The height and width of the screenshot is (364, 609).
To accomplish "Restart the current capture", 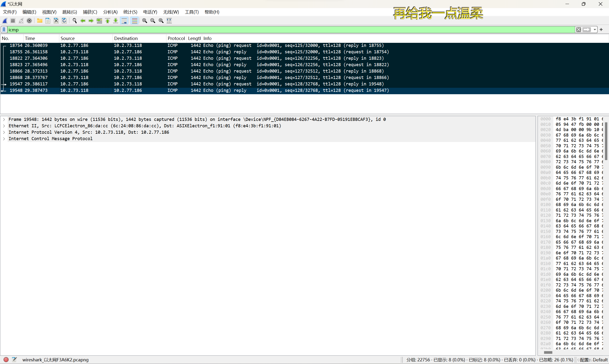I will [21, 21].
